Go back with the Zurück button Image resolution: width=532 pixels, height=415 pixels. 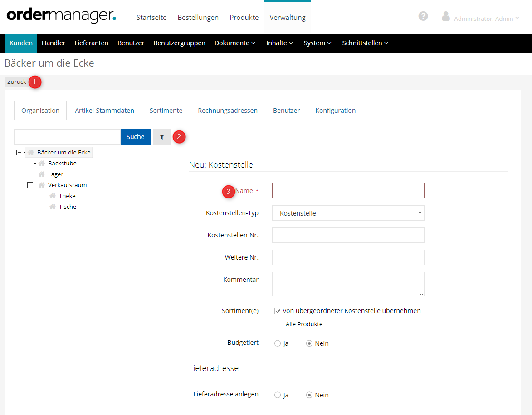coord(17,82)
